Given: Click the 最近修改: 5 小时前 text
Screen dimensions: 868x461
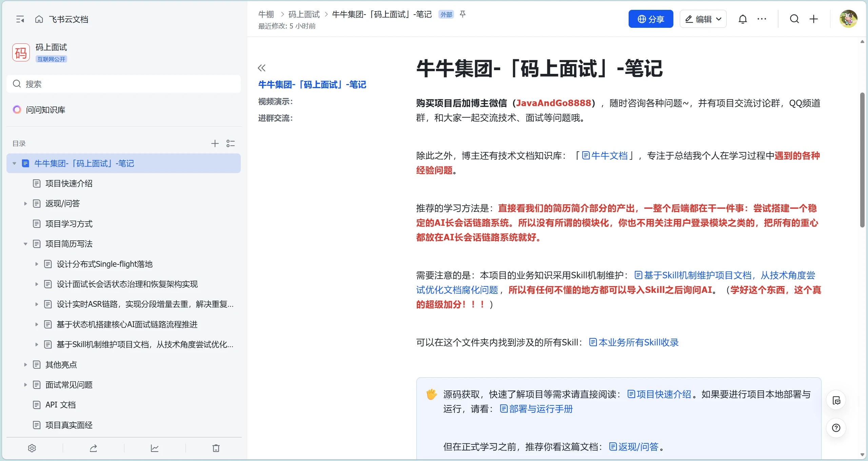Looking at the screenshot, I should click(287, 26).
